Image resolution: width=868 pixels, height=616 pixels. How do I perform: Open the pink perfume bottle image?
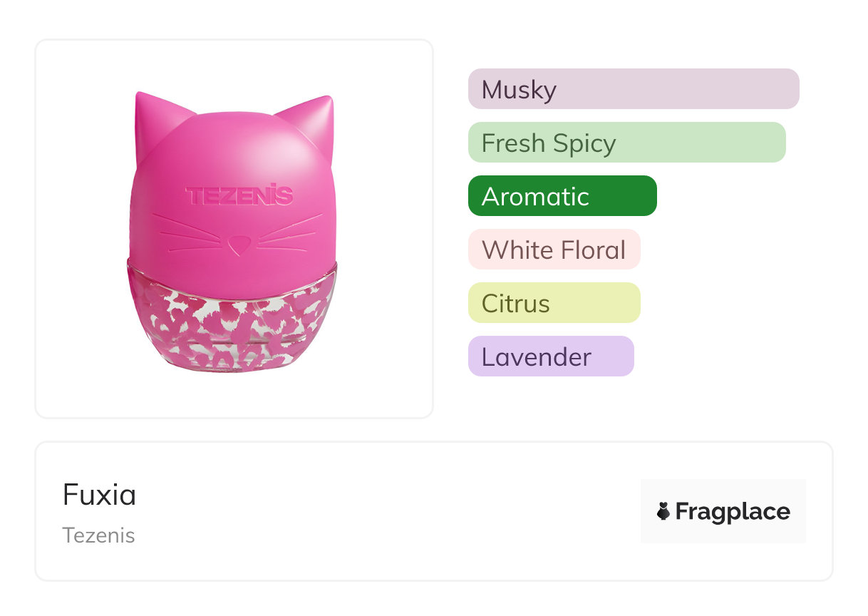234,228
